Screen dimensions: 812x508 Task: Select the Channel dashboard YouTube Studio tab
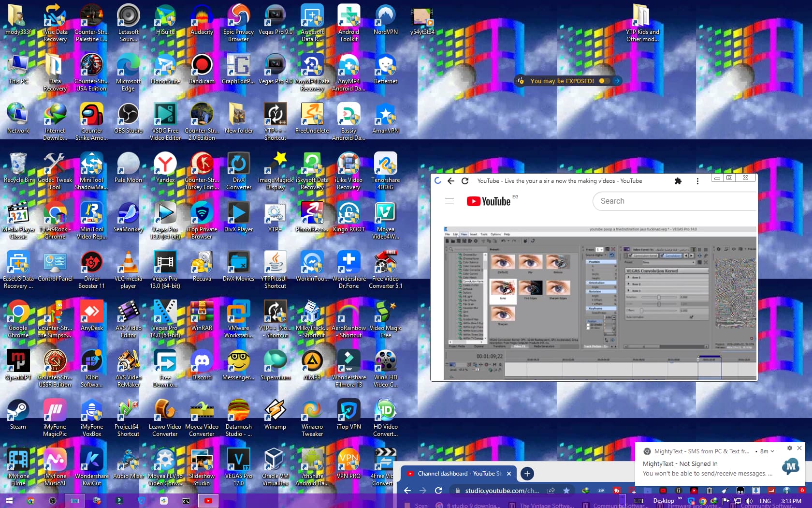pos(459,474)
